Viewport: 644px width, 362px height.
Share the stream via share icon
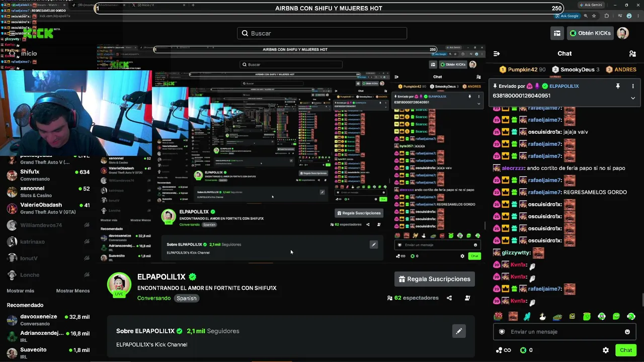coord(449,298)
